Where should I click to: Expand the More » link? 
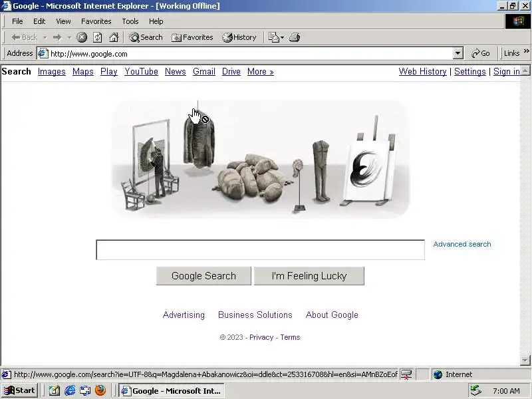point(260,72)
